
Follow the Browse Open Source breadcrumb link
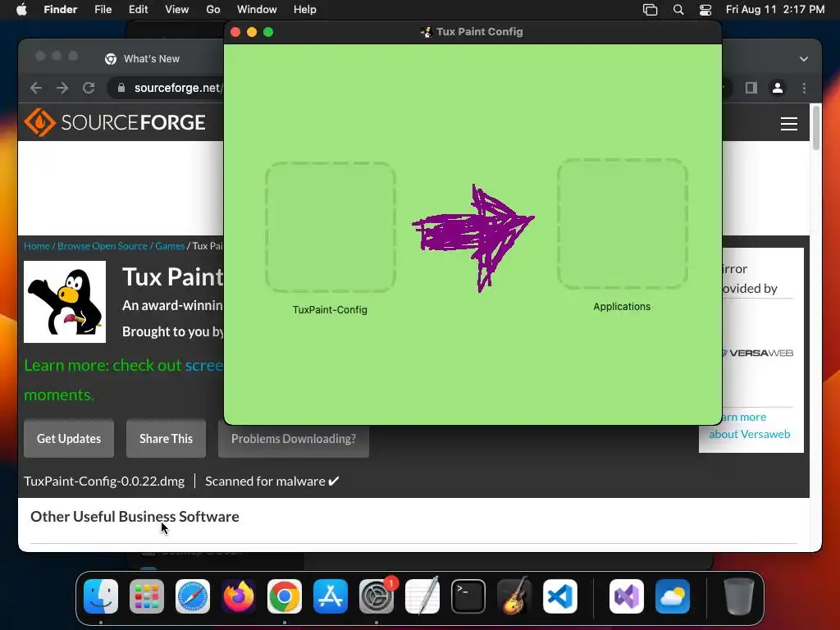click(103, 246)
